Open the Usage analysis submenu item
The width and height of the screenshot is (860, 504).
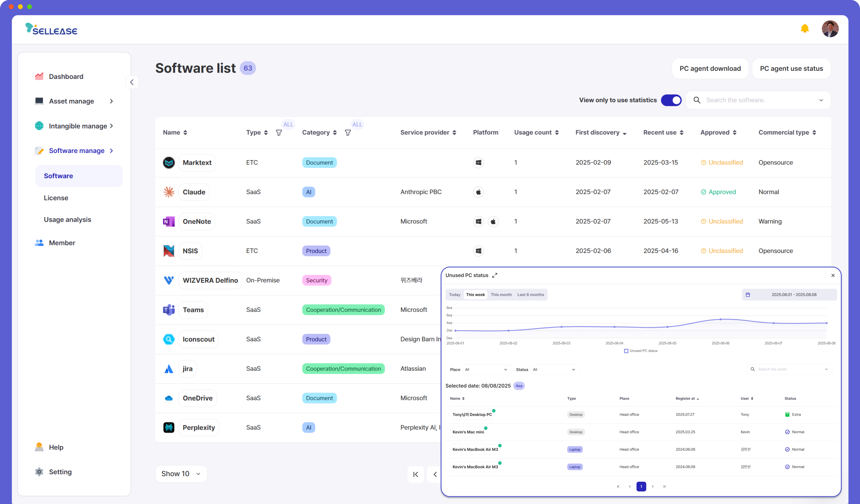68,220
